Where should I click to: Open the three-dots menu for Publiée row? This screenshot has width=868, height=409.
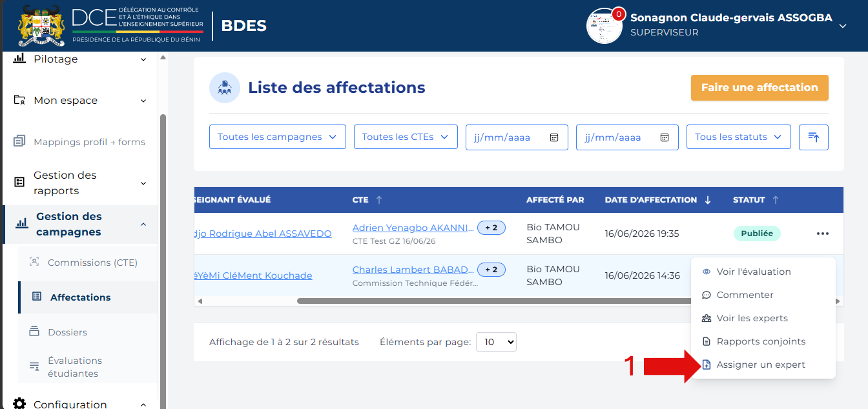click(x=822, y=234)
